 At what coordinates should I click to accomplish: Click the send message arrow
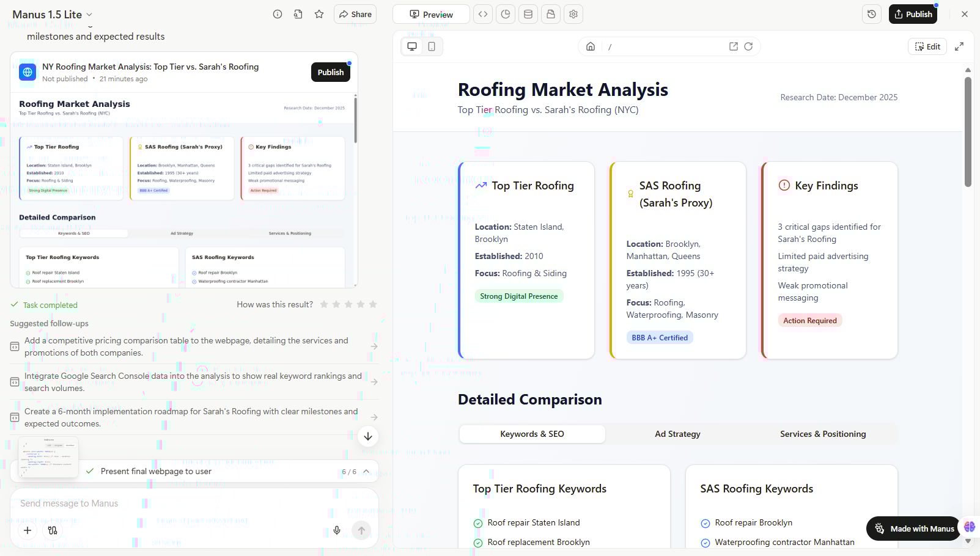click(361, 530)
